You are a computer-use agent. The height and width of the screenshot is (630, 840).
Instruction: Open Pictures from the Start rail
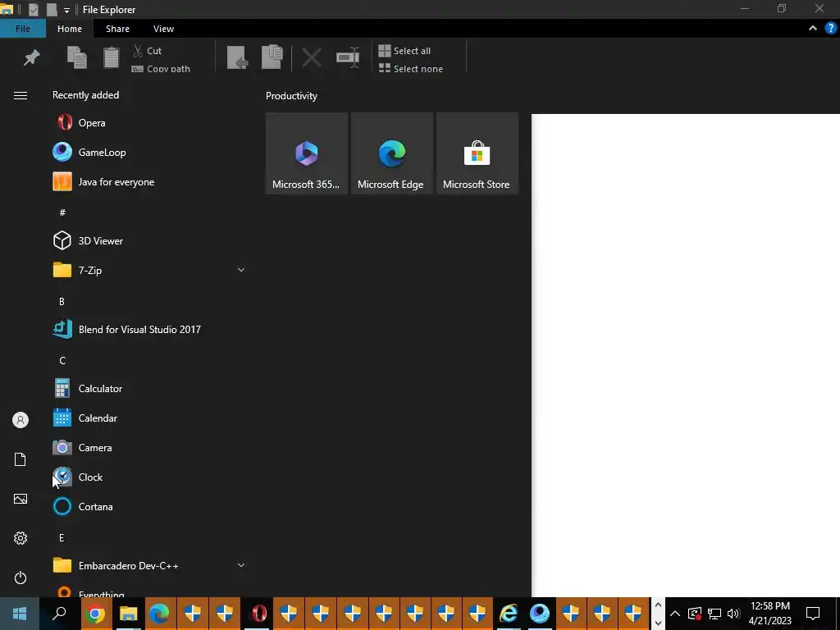pyautogui.click(x=21, y=499)
